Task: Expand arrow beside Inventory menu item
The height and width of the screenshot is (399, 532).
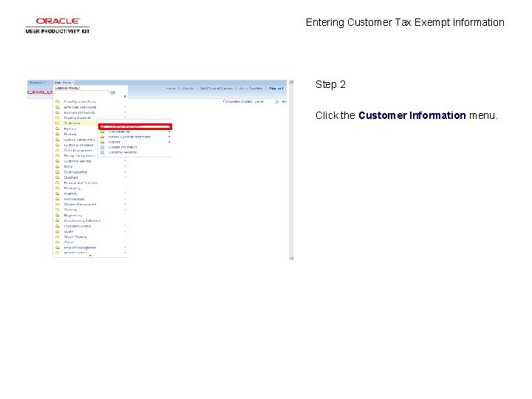Action: (125, 194)
